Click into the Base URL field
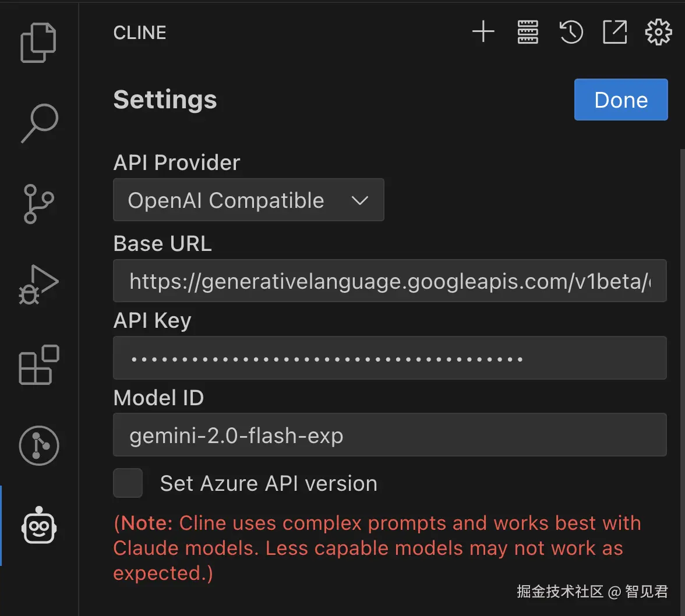The image size is (685, 616). click(389, 281)
